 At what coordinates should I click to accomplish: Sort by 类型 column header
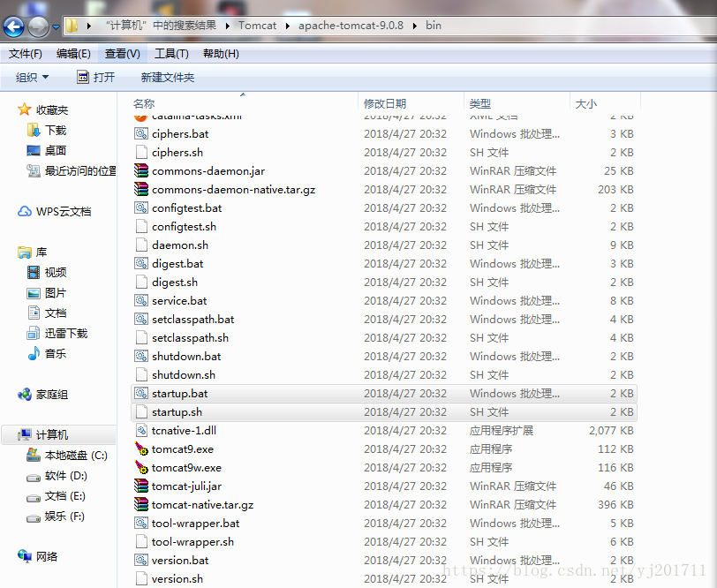click(479, 104)
